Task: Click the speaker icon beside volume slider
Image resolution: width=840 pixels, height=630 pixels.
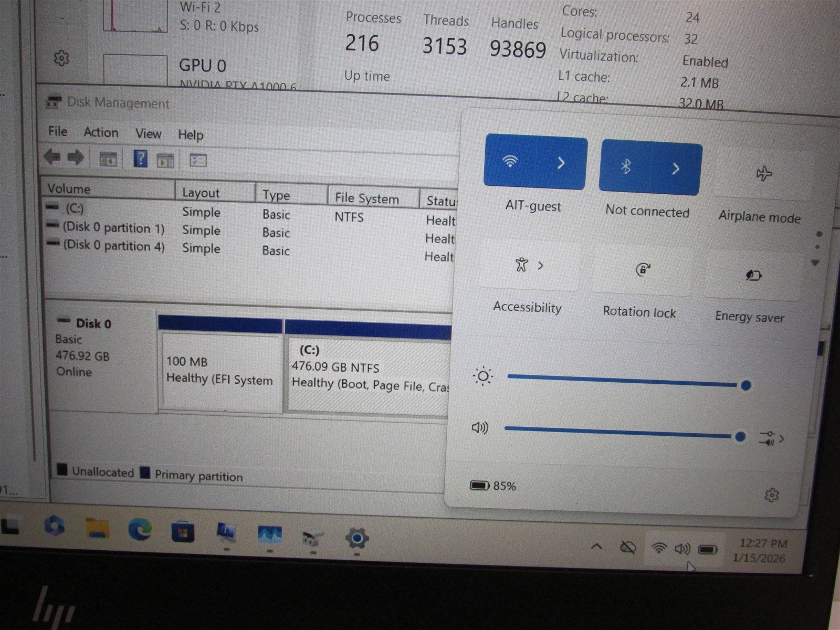Action: click(x=480, y=427)
